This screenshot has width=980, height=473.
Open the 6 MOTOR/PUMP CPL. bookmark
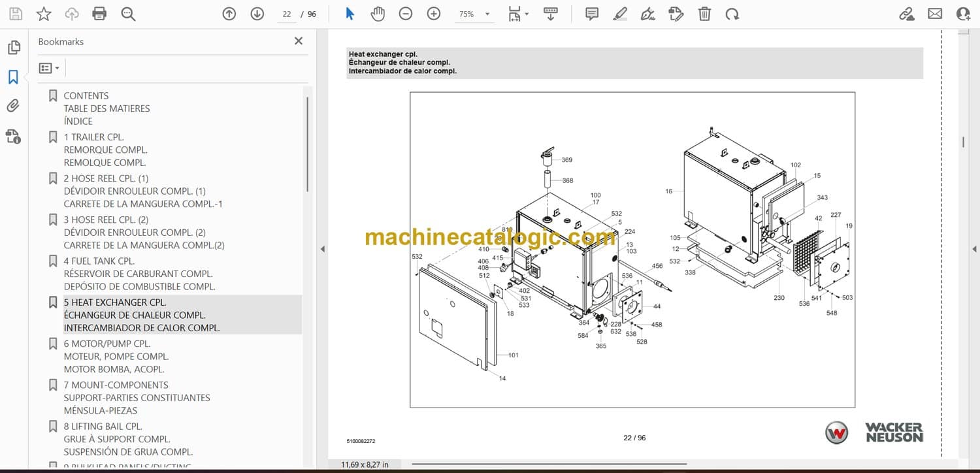[x=107, y=344]
